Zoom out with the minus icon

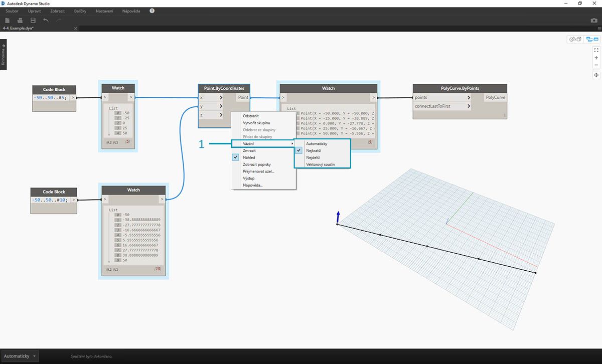point(596,65)
